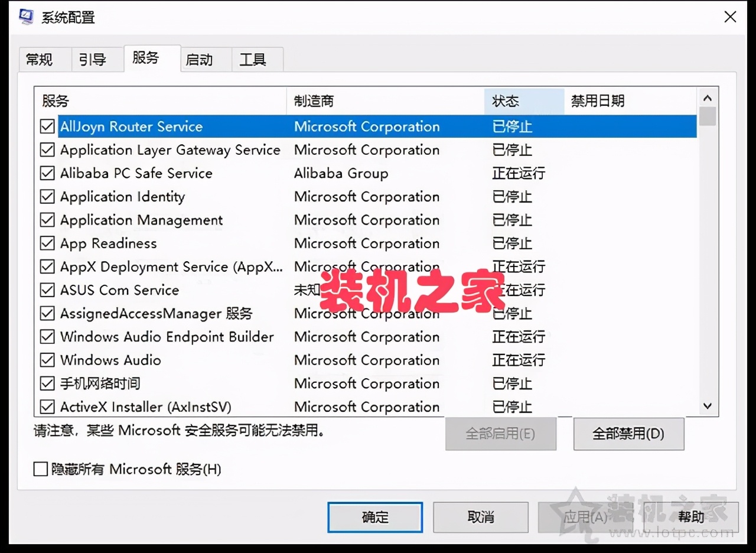The height and width of the screenshot is (553, 756).
Task: Disable the ASUS Com Service checkbox
Action: coord(47,289)
